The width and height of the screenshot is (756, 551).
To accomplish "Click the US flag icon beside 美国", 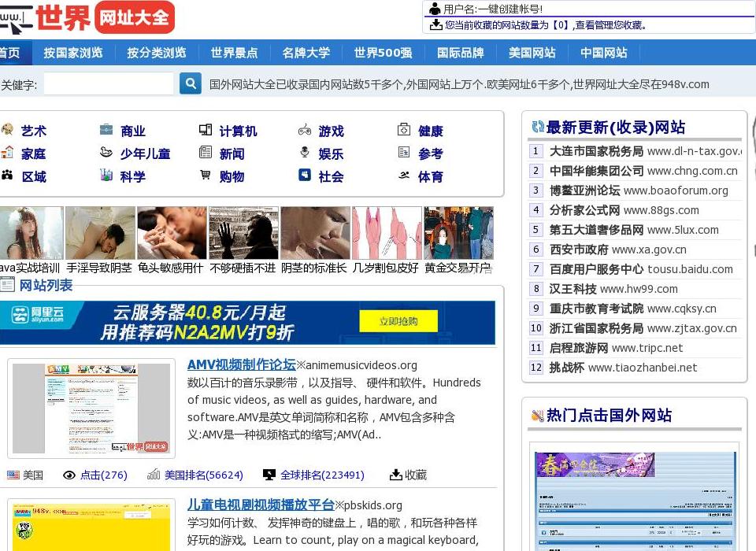I will [x=13, y=475].
